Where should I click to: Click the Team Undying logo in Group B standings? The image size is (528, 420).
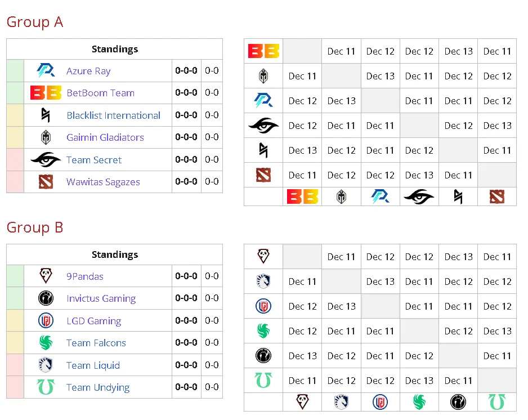click(46, 387)
